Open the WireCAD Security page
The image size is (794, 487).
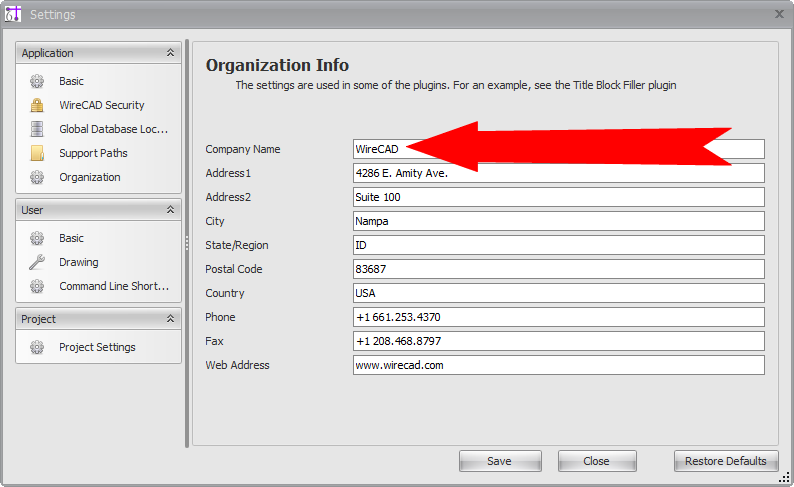(102, 105)
